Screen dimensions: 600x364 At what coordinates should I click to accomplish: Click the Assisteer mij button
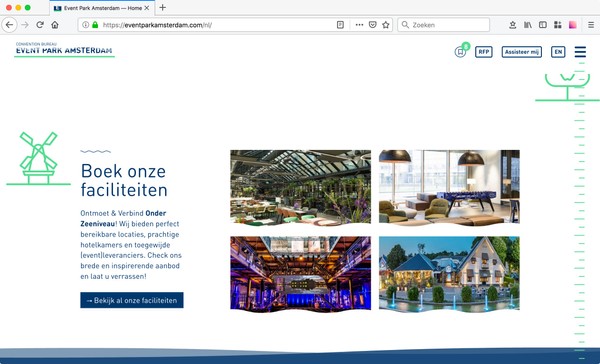tap(522, 52)
